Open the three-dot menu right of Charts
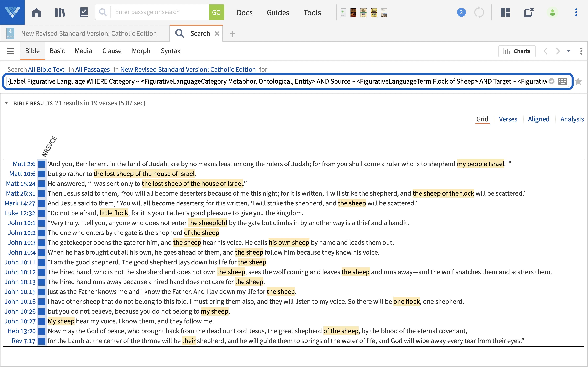Image resolution: width=588 pixels, height=367 pixels. click(x=582, y=51)
